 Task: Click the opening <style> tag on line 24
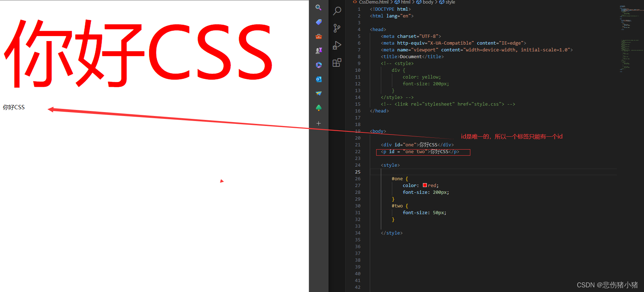pyautogui.click(x=390, y=165)
